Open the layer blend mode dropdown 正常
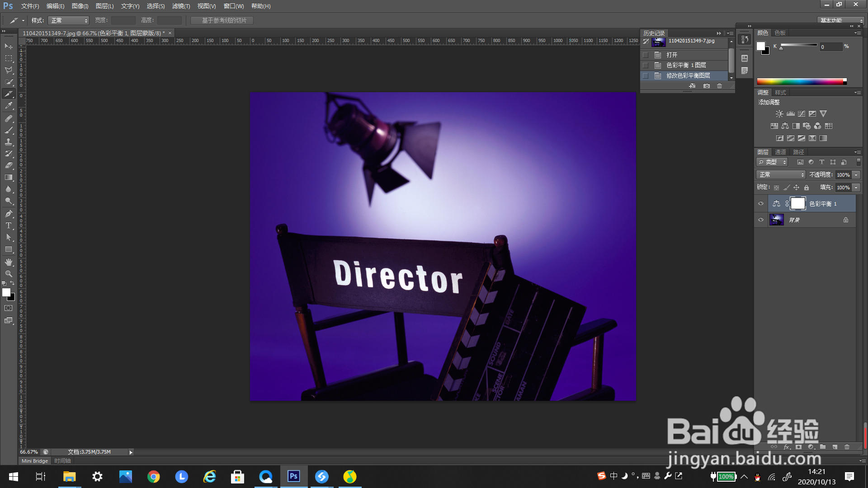The image size is (868, 488). [781, 175]
